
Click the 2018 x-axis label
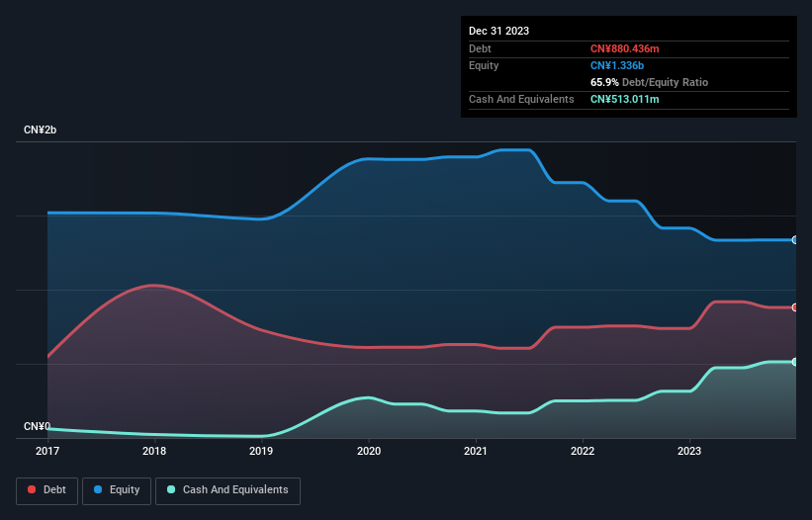[154, 451]
